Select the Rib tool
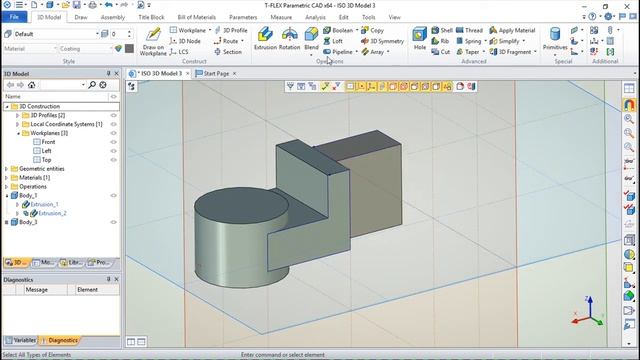 click(x=440, y=41)
